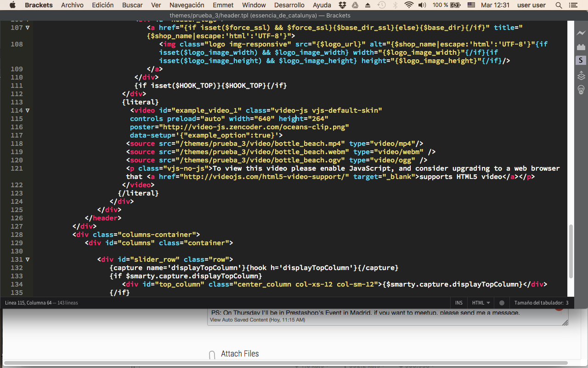Open Spotlight search magnifier icon

coord(559,5)
